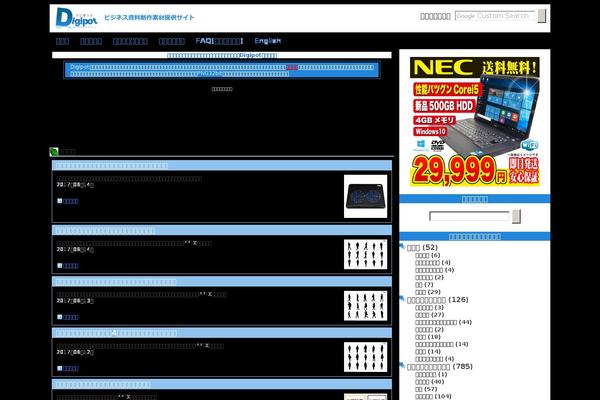
Task: Open the FAQ menu item
Action: pos(219,41)
